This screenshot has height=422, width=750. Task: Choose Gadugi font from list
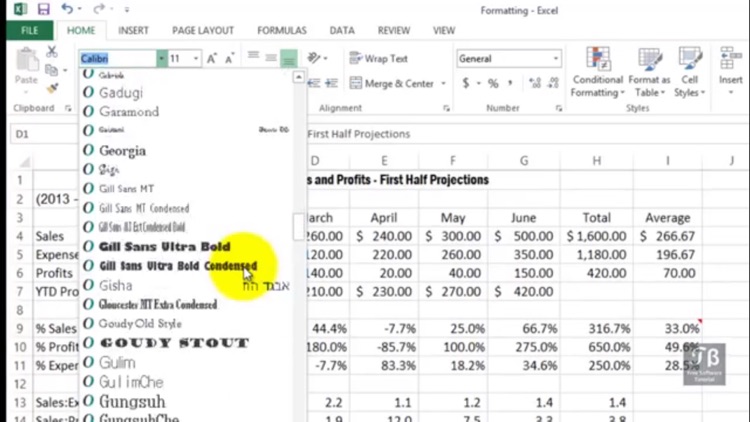point(187,92)
